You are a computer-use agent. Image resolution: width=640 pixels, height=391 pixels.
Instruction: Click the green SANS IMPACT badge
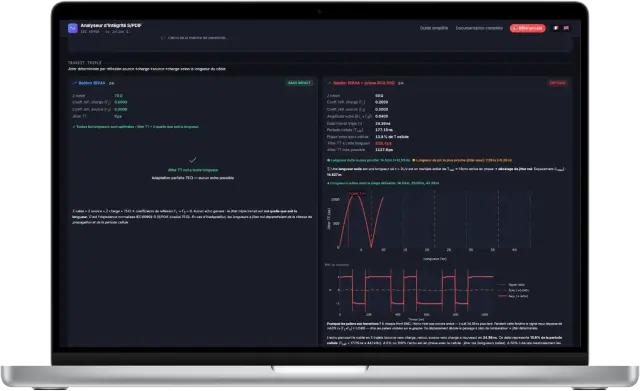pyautogui.click(x=299, y=83)
